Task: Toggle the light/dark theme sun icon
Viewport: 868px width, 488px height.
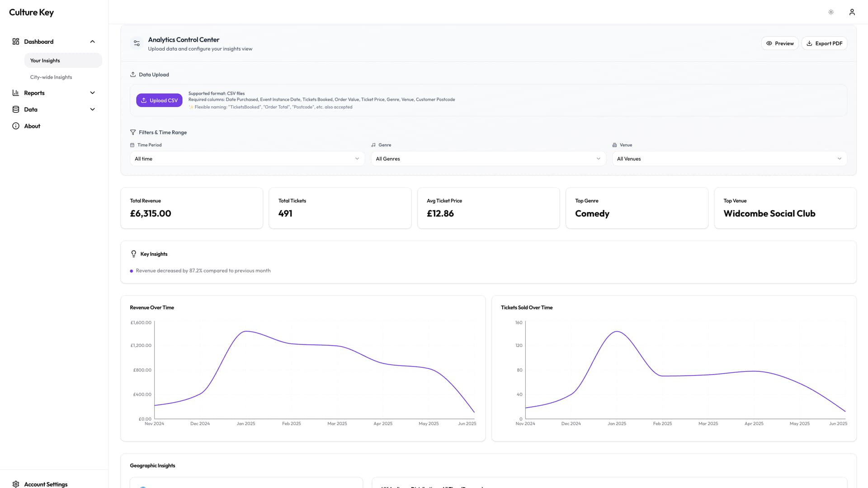Action: pos(831,12)
